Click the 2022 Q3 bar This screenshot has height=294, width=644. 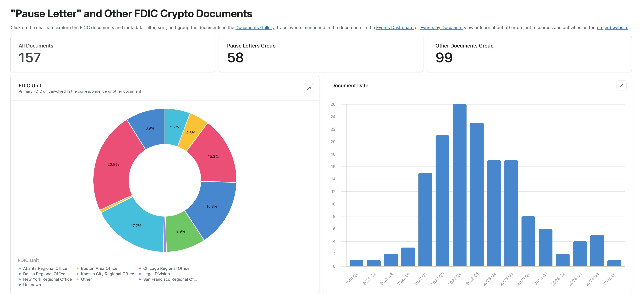(442, 201)
